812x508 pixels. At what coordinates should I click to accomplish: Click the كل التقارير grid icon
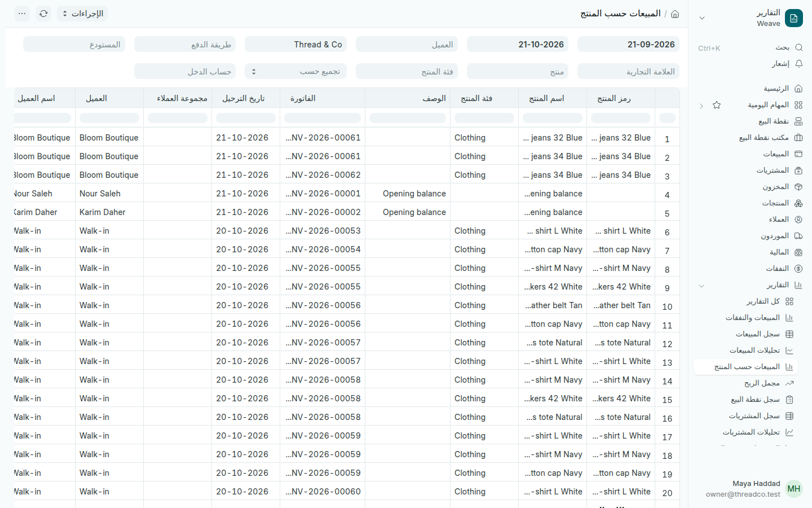click(x=789, y=301)
